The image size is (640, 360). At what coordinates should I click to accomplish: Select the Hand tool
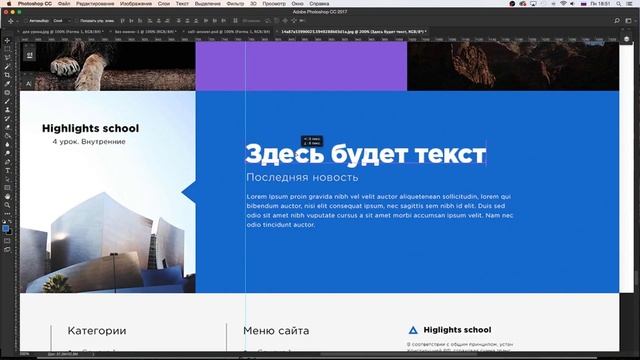(7, 196)
